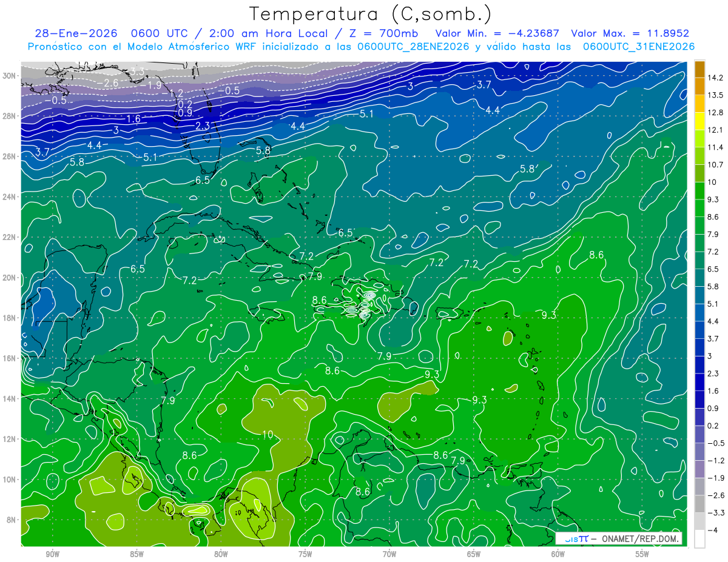Click the 55W longitude axis label
The image size is (728, 562).
[x=642, y=554]
